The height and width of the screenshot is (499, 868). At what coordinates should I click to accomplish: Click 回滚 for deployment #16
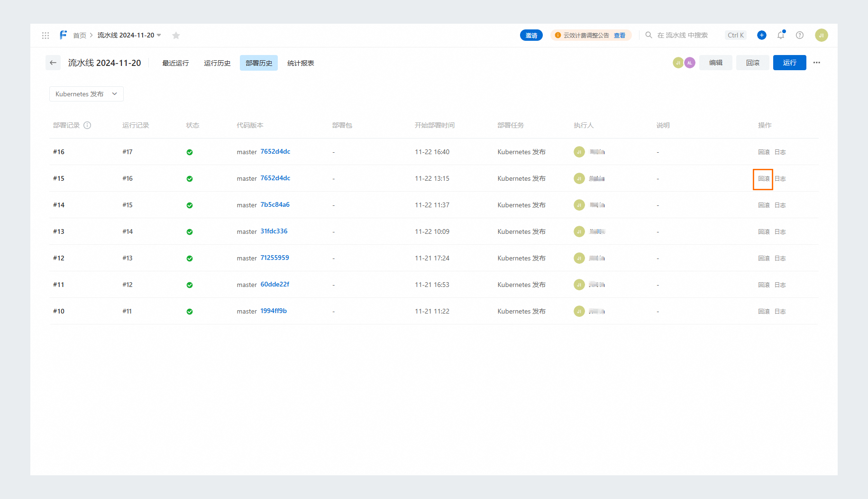coord(764,152)
